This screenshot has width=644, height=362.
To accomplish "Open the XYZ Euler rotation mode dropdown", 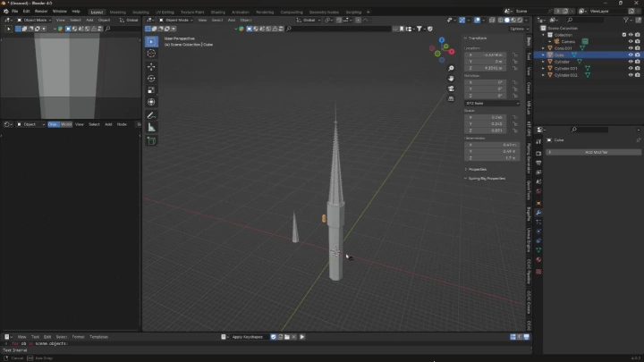I will click(492, 103).
